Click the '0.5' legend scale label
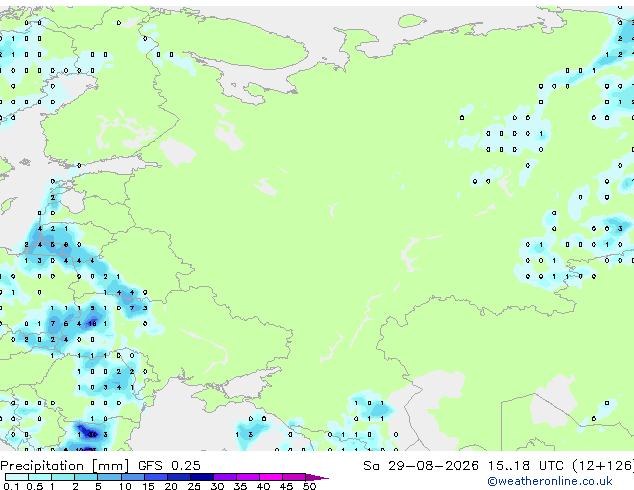Image resolution: width=634 pixels, height=490 pixels. (34, 486)
